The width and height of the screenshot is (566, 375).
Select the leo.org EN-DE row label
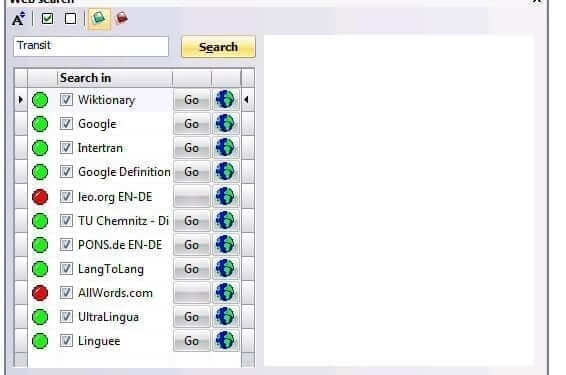115,197
